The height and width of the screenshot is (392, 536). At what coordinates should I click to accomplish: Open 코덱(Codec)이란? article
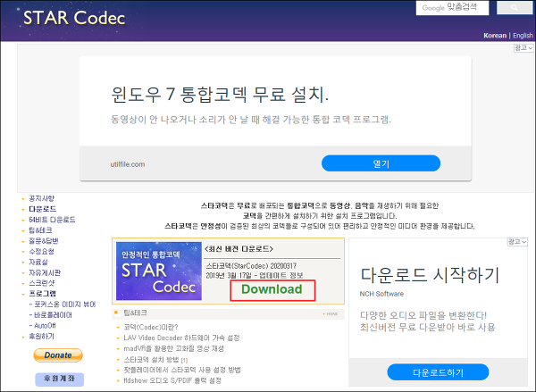tap(151, 328)
